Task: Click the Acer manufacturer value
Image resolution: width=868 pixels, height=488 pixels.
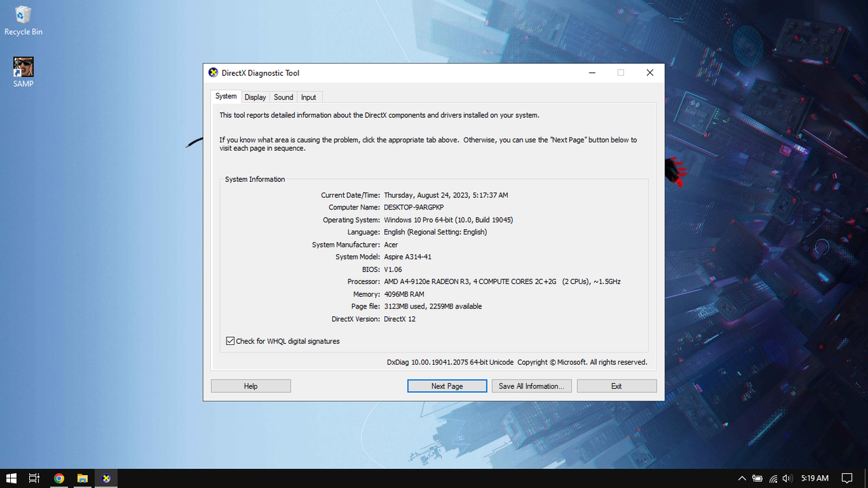Action: 391,245
